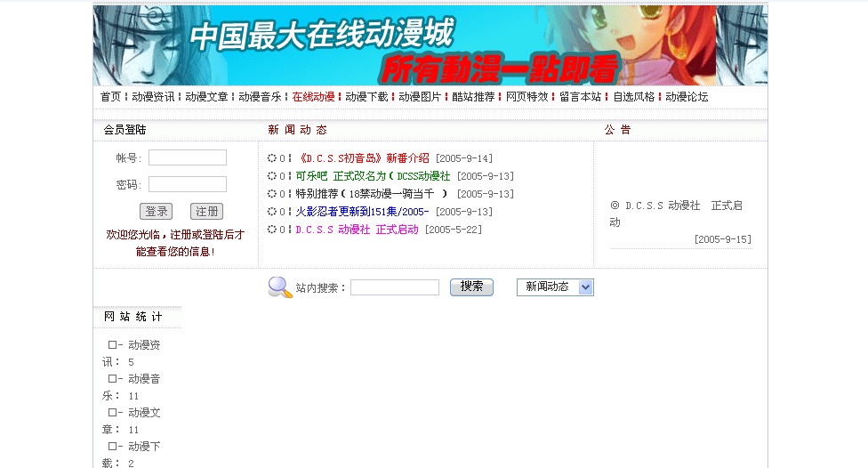Go to 动漫文章 section

tap(206, 97)
